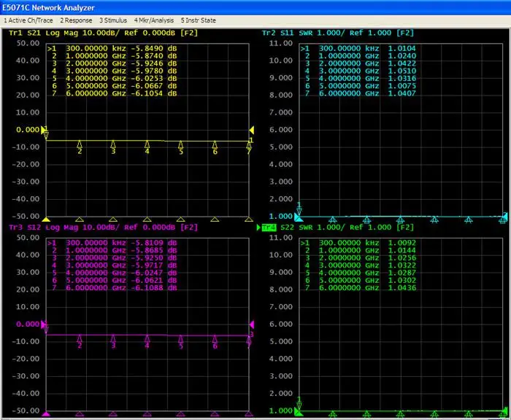This screenshot has height=420, width=511.
Task: Click marker 2 triangle on the S21 trace
Action: coord(80,144)
